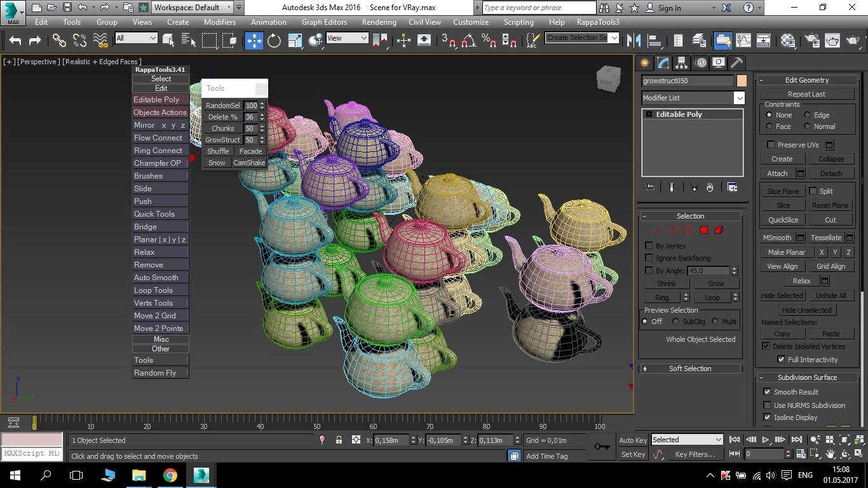Switch to the Modify command panel tab

click(663, 63)
